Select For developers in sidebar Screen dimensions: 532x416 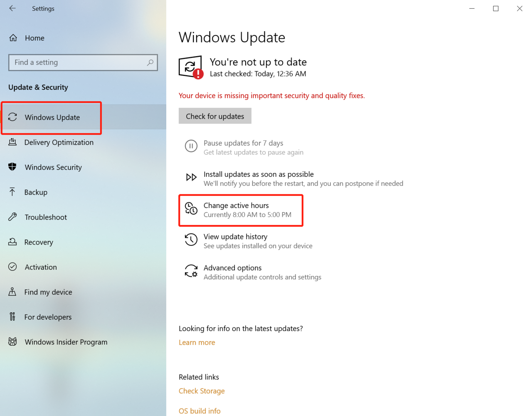pyautogui.click(x=48, y=317)
